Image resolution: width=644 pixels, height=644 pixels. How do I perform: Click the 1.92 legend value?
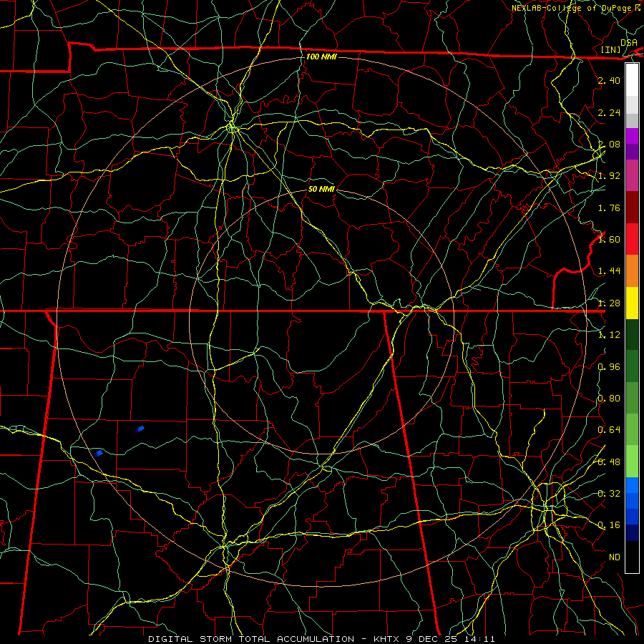[609, 176]
